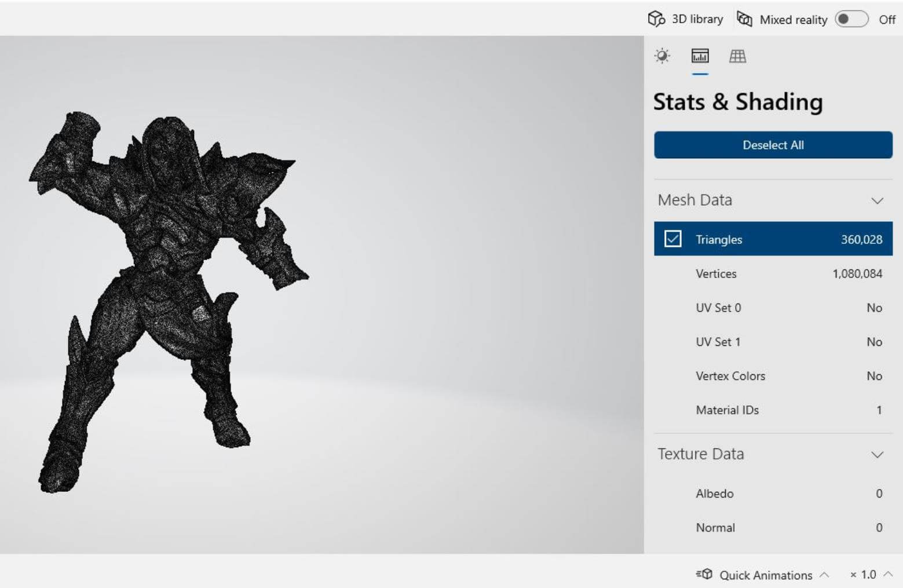
Task: Select the UV Set 0 row
Action: pyautogui.click(x=773, y=308)
